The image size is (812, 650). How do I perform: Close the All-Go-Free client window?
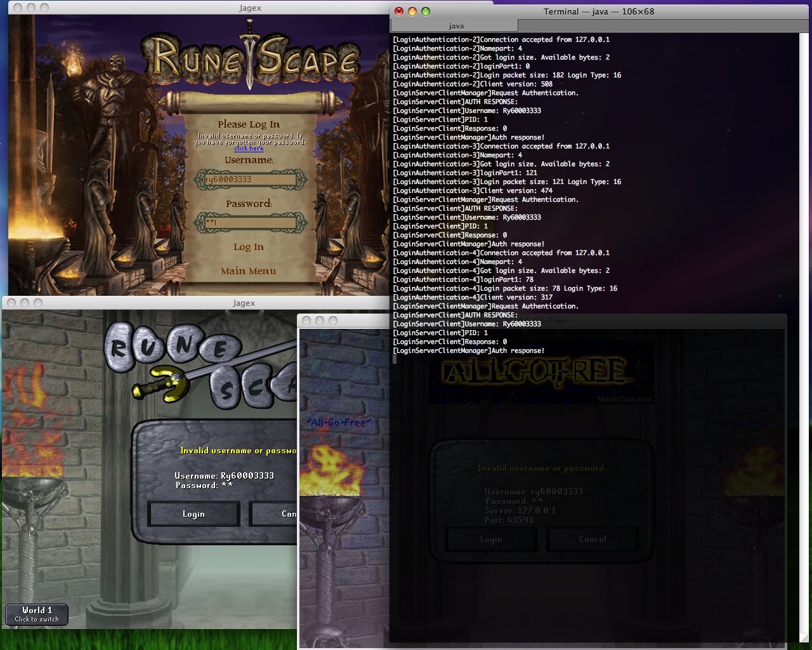(306, 321)
